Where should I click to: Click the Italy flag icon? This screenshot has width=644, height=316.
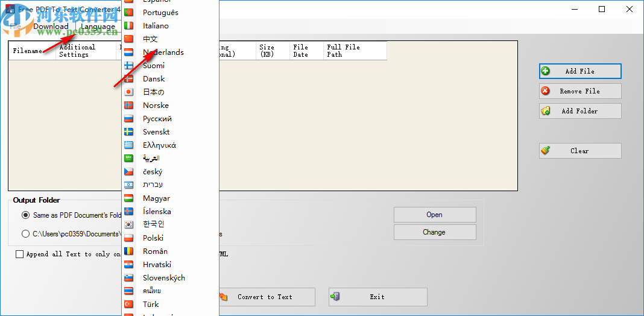pyautogui.click(x=128, y=26)
